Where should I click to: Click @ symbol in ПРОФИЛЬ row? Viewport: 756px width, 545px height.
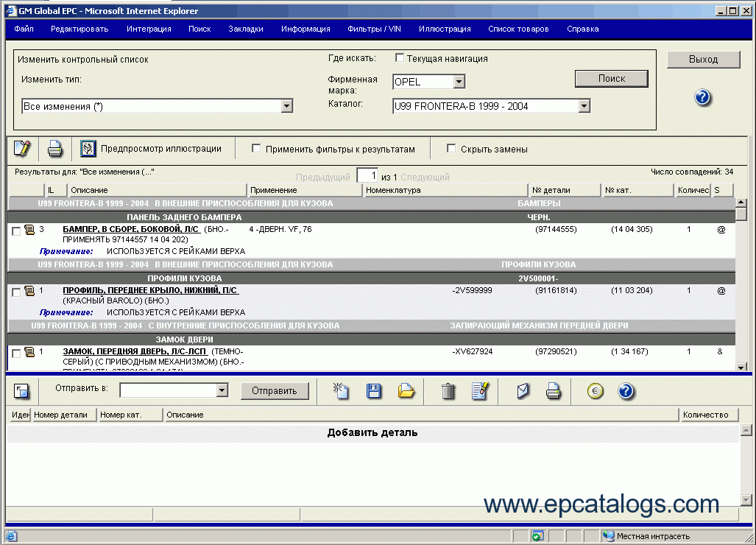pos(721,290)
